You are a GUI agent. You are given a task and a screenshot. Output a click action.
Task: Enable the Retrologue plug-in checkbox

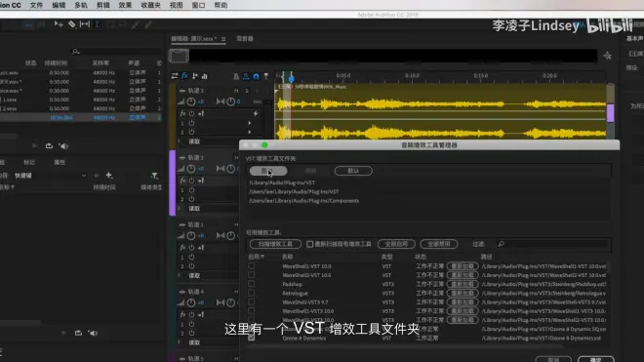coord(252,293)
